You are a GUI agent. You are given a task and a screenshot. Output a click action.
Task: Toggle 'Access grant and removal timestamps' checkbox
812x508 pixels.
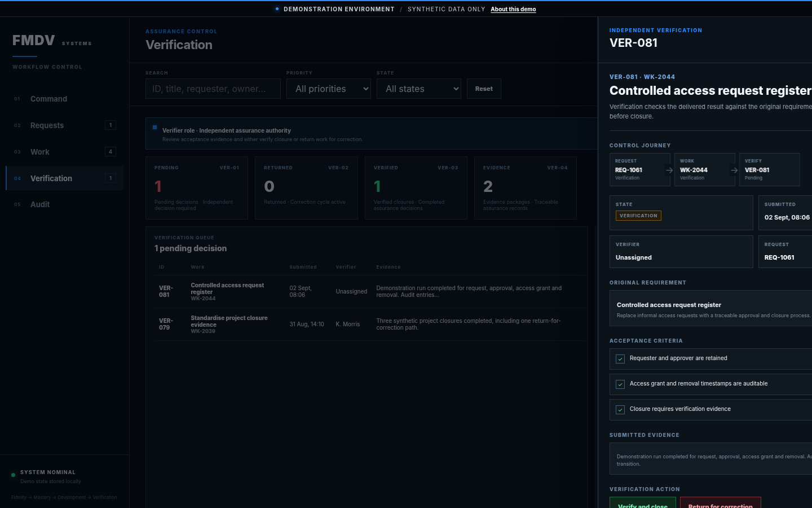point(620,384)
